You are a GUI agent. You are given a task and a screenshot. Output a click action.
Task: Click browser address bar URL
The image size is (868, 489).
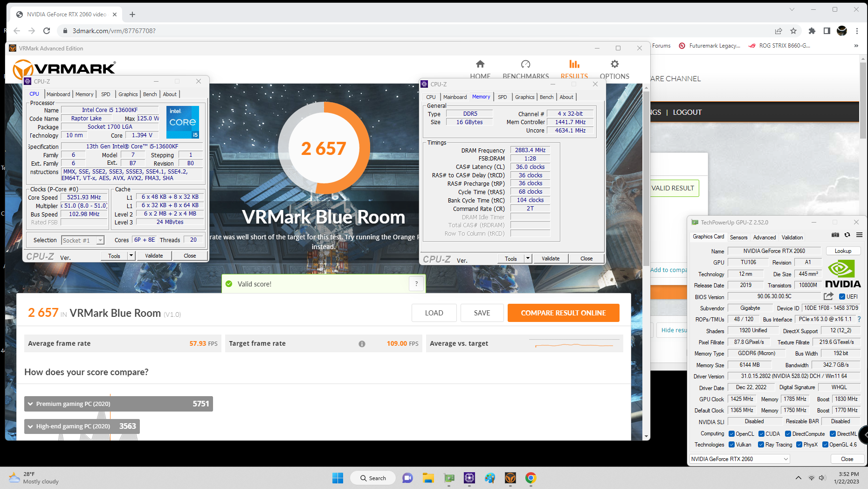coord(114,31)
